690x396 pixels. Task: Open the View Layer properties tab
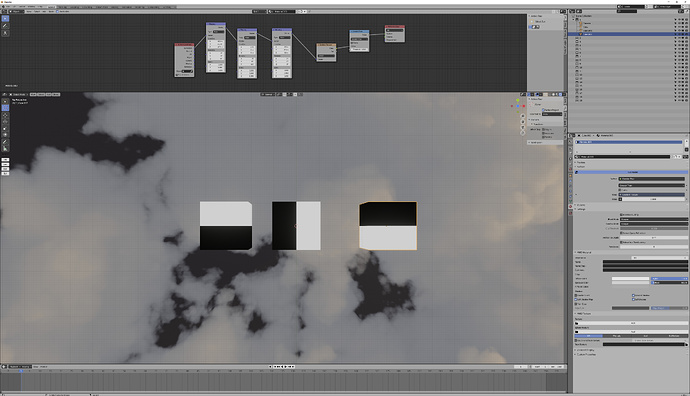570,159
